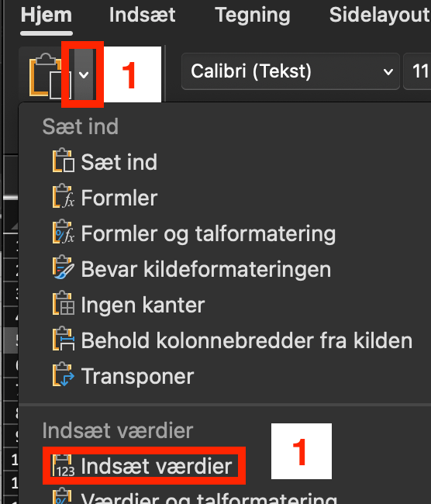Click the Transponer paste icon

[64, 375]
